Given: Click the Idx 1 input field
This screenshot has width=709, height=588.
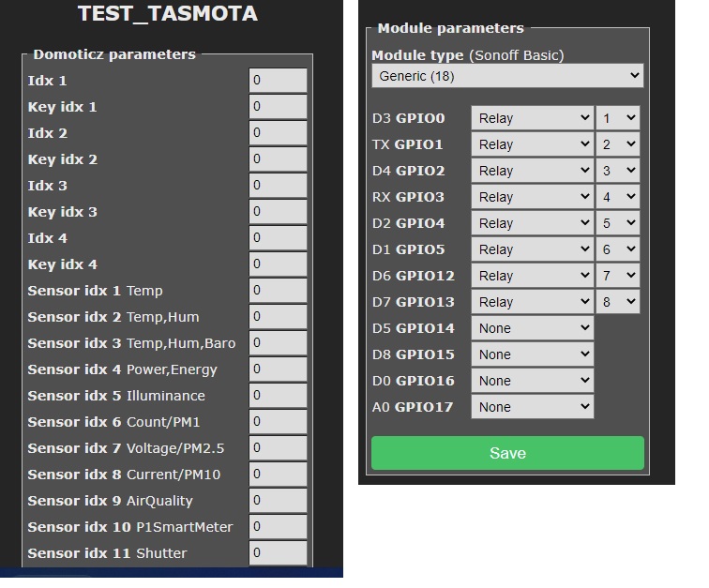Looking at the screenshot, I should [x=278, y=81].
